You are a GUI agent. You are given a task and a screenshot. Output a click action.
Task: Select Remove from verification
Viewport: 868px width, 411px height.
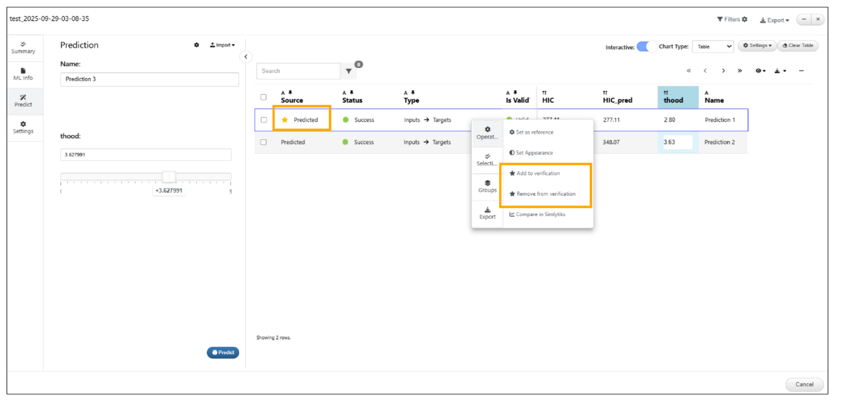click(545, 194)
